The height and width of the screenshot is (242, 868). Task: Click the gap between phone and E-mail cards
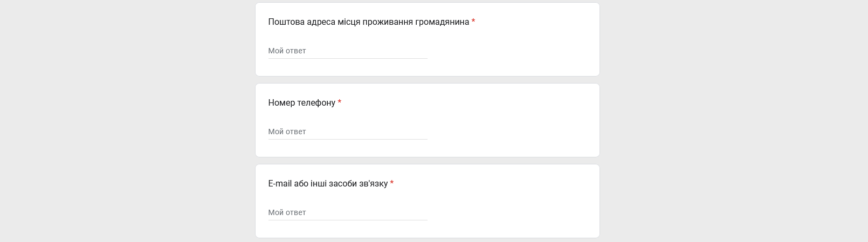coord(427,161)
